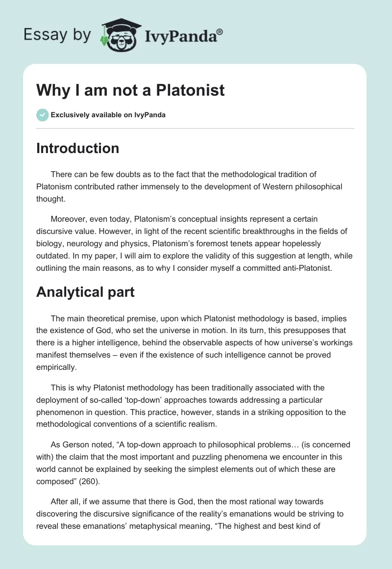Click the green verified checkmark badge

(x=42, y=115)
